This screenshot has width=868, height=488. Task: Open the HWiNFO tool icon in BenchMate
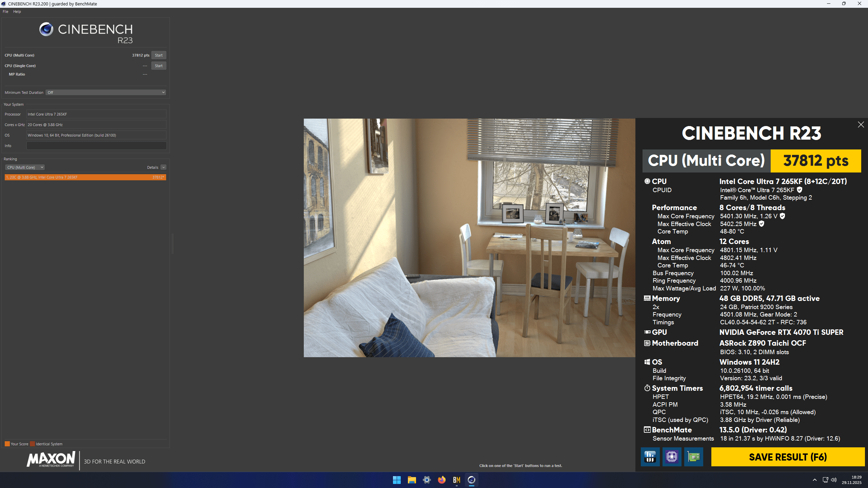tap(650, 457)
